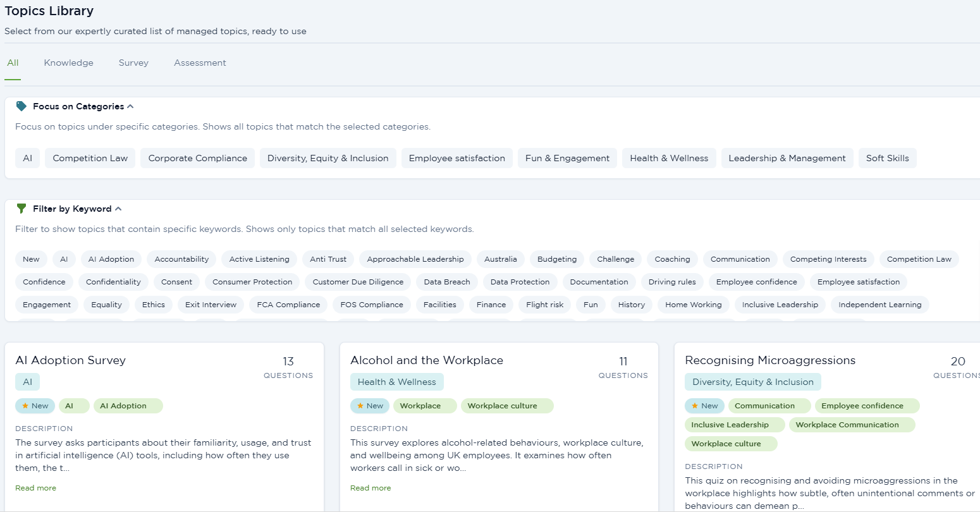Click the star New tag on Recognising Microaggressions

[704, 406]
